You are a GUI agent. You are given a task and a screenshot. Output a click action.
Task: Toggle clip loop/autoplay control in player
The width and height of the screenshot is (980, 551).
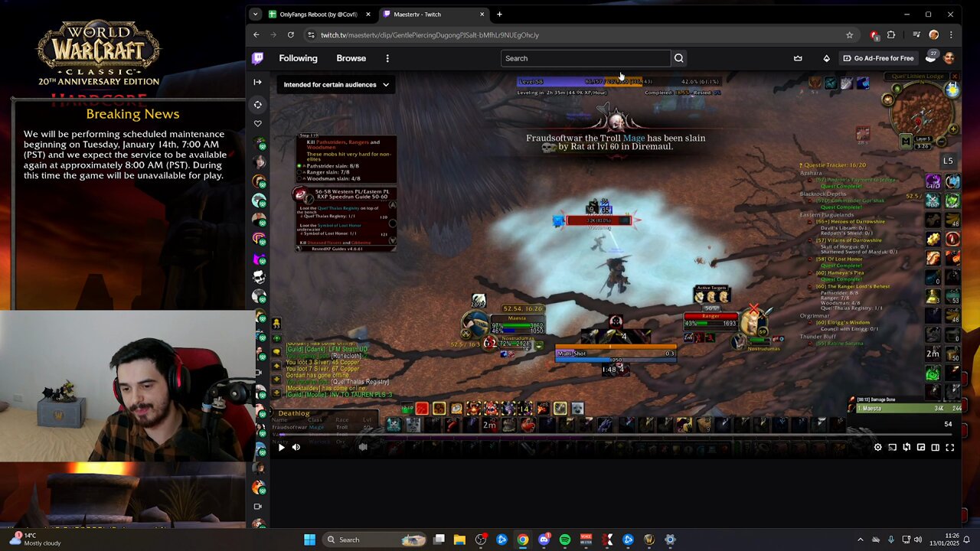point(906,448)
